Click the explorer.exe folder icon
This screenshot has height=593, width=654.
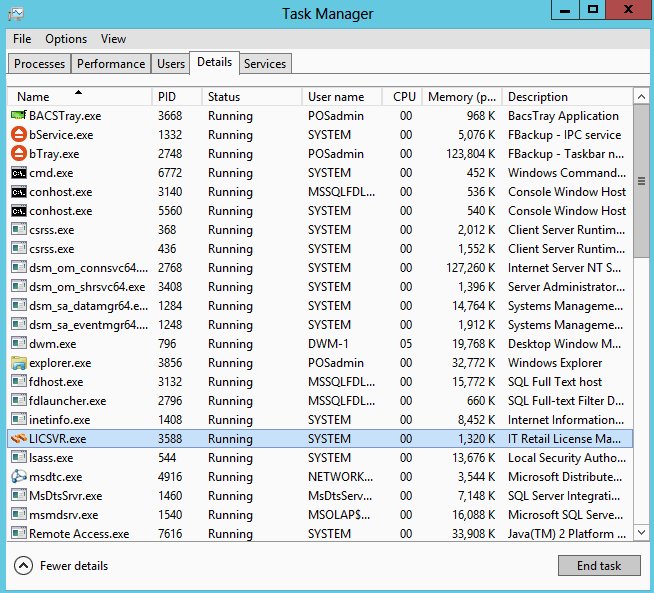click(19, 363)
